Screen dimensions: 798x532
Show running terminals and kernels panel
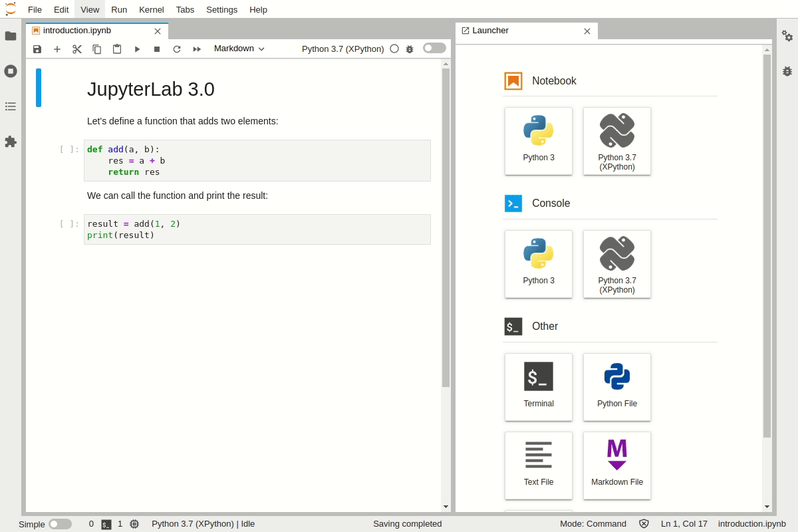pyautogui.click(x=11, y=71)
